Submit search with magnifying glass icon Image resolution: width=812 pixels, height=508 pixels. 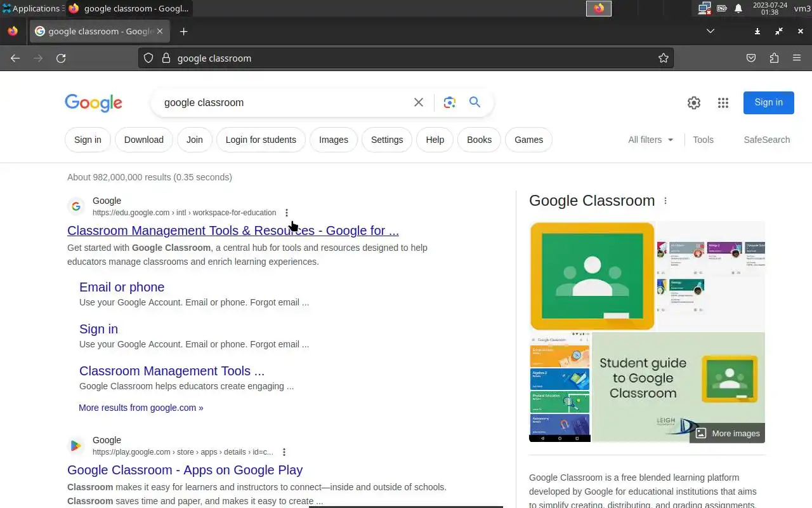tap(475, 102)
